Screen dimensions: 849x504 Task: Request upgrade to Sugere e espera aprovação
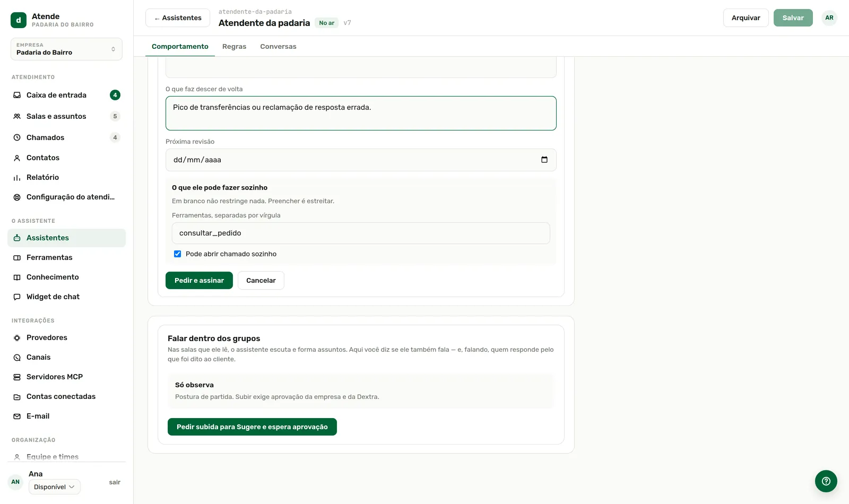(252, 427)
